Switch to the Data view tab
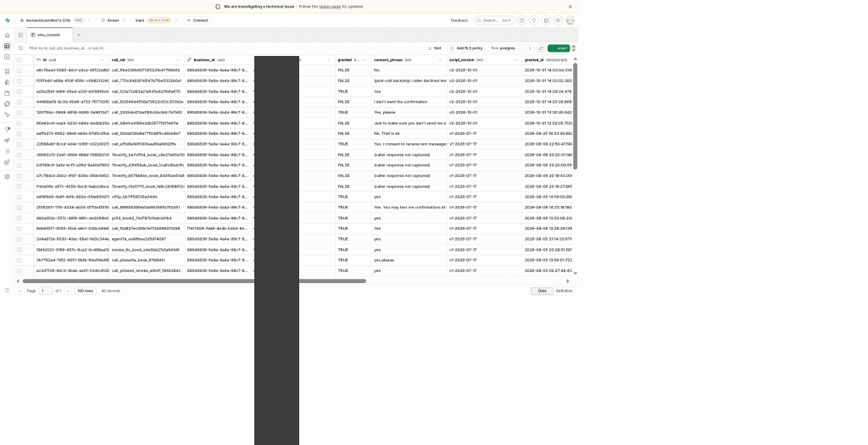Image resolution: width=868 pixels, height=445 pixels. point(542,291)
